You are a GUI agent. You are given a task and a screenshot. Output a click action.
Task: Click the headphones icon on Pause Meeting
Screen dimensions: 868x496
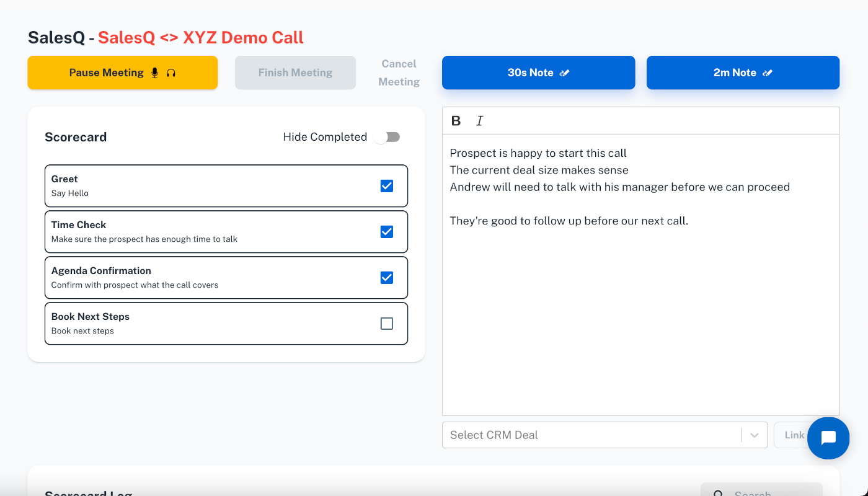point(171,73)
